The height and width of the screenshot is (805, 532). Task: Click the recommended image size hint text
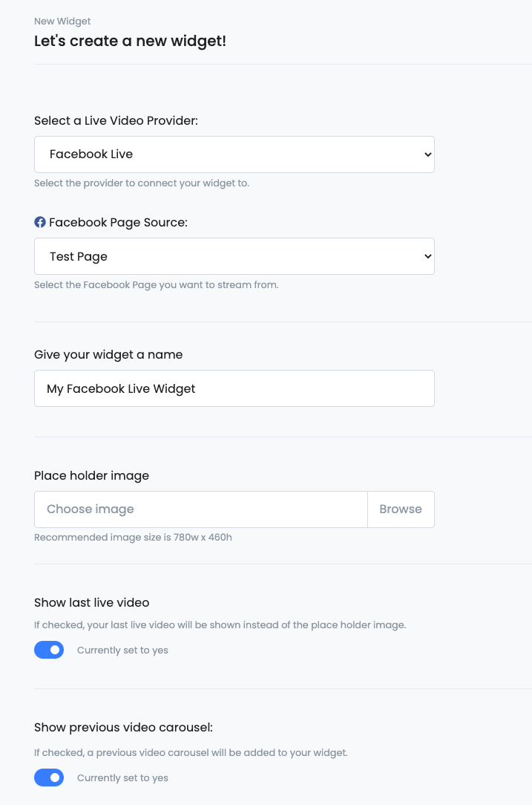pyautogui.click(x=133, y=538)
